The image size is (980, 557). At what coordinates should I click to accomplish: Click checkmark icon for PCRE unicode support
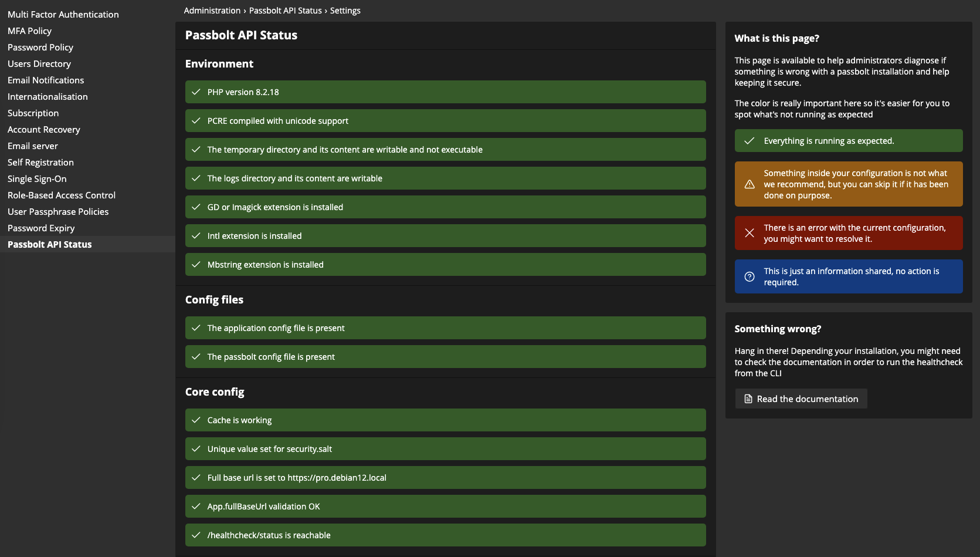coord(196,121)
